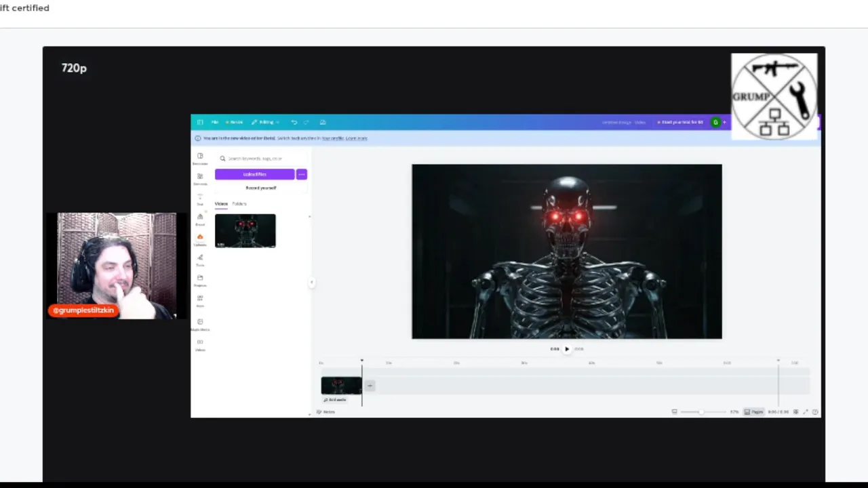868x488 pixels.
Task: Open the 'your profile' link in banner
Action: (x=332, y=138)
